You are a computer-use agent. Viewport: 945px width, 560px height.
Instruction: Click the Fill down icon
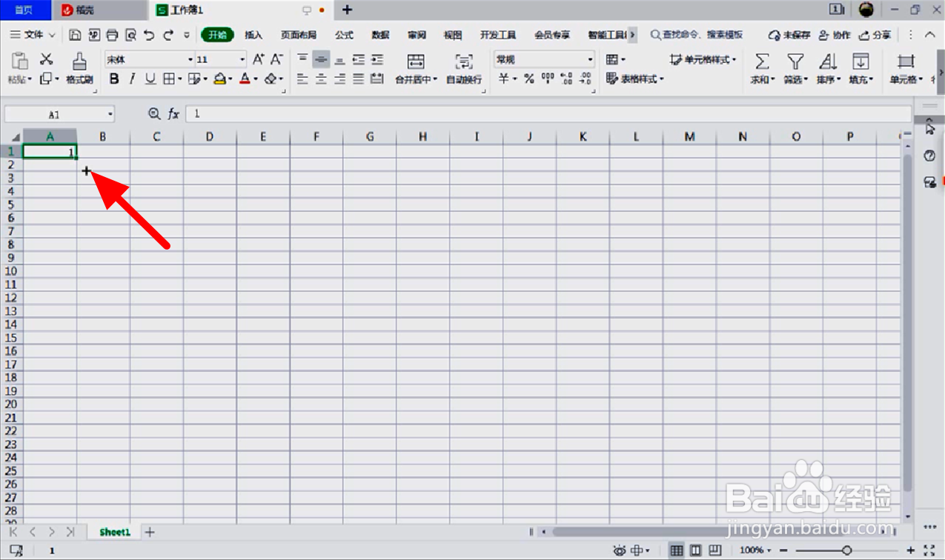861,61
